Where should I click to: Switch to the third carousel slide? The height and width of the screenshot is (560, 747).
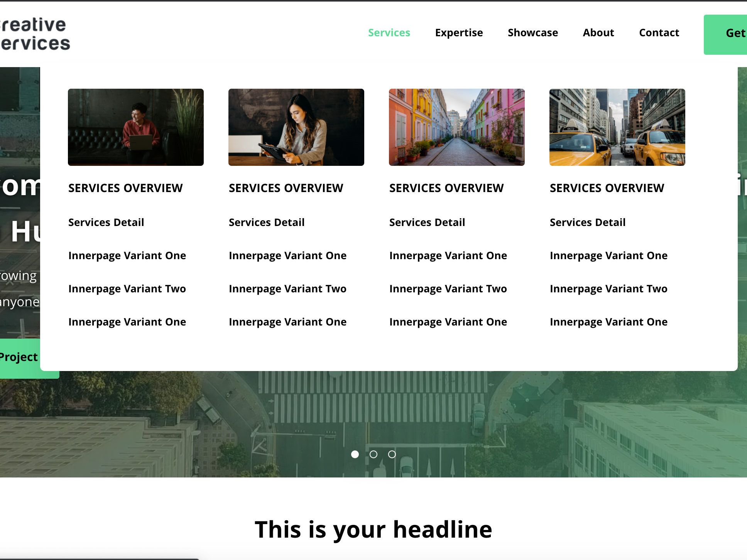(392, 454)
